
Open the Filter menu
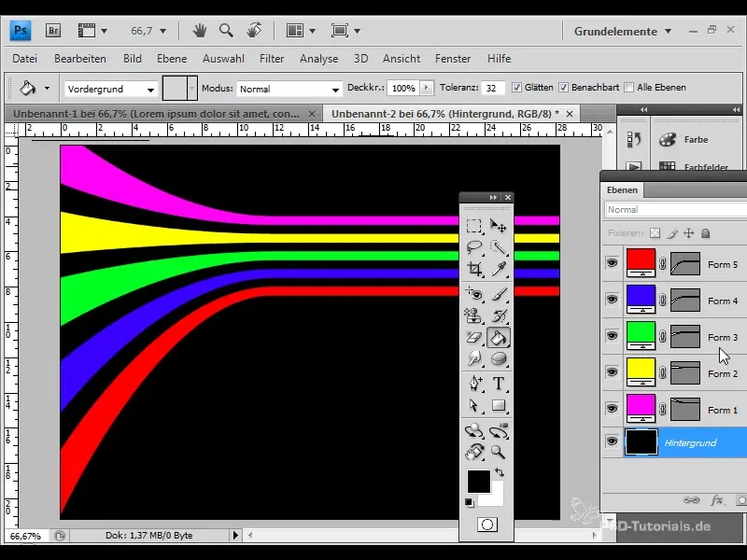[272, 59]
